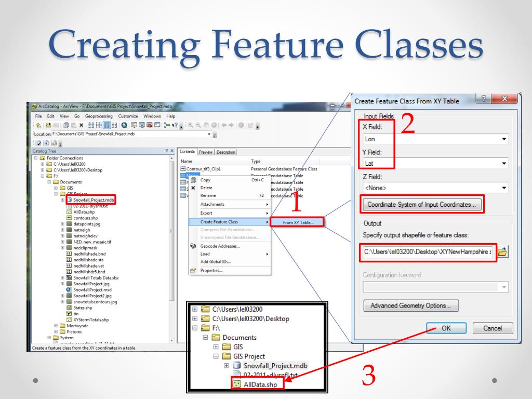Collapse the Folder Connections tree node
This screenshot has width=532, height=399.
click(x=36, y=158)
